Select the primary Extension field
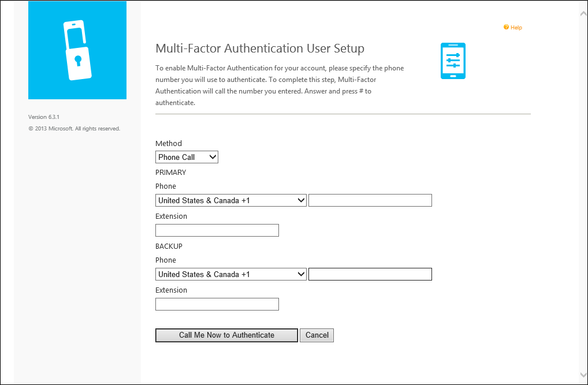Screen dimensions: 588x385 (x=217, y=230)
